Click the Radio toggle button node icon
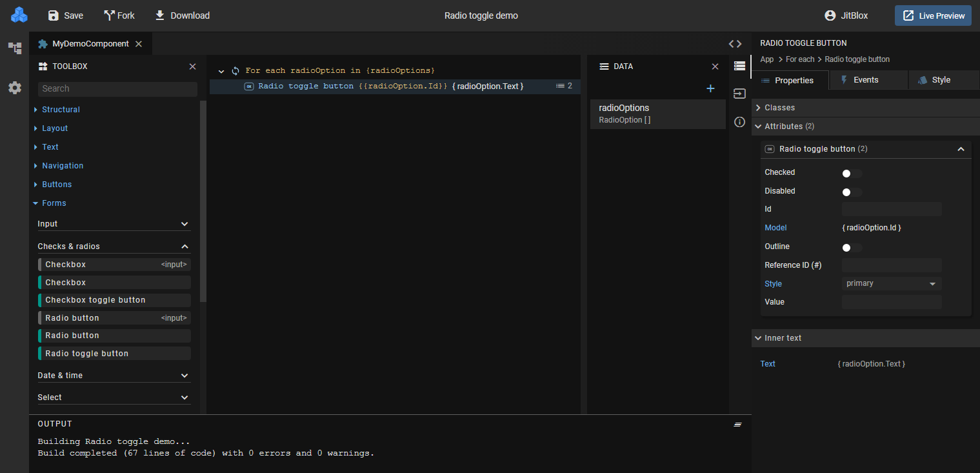This screenshot has height=473, width=980. 249,86
